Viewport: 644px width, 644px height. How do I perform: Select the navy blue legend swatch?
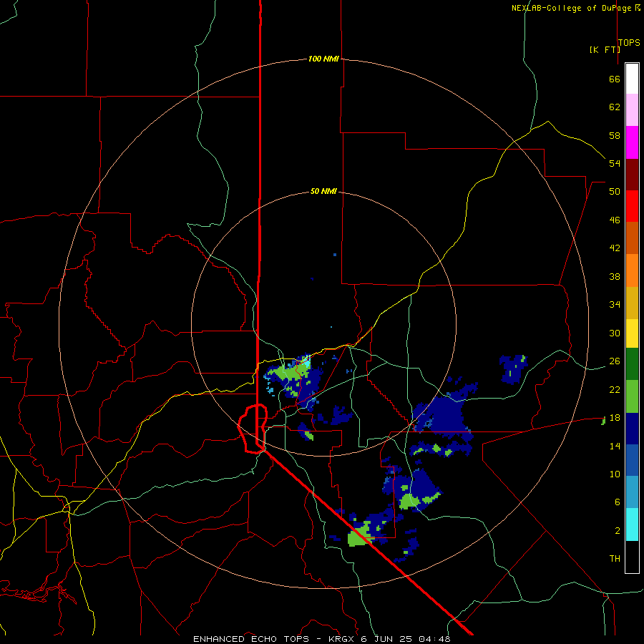tap(632, 429)
